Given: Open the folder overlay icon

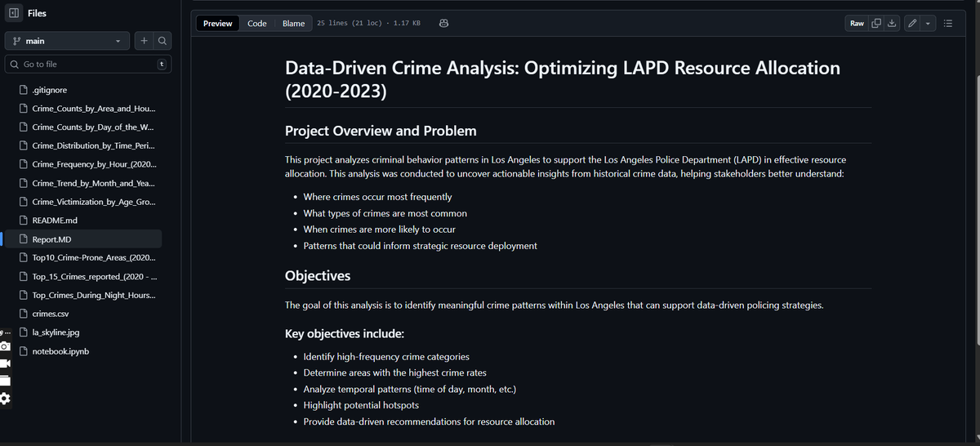Looking at the screenshot, I should [x=5, y=381].
